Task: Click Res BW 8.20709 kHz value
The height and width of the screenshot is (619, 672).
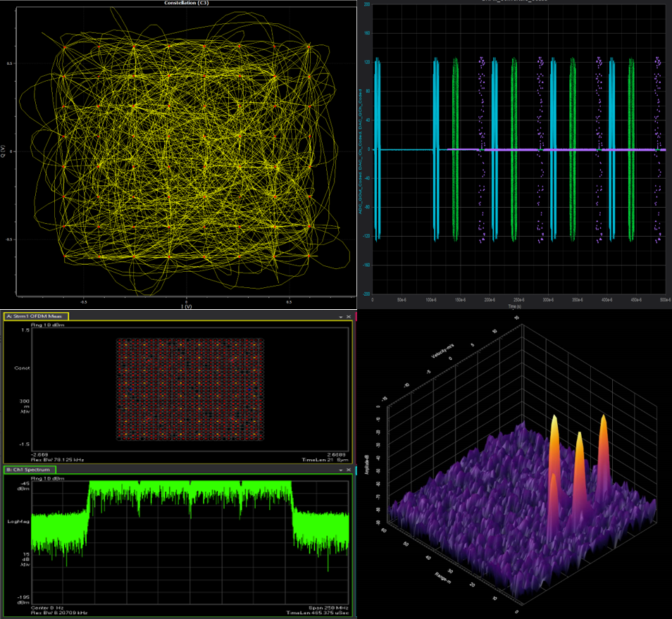Action: click(59, 613)
